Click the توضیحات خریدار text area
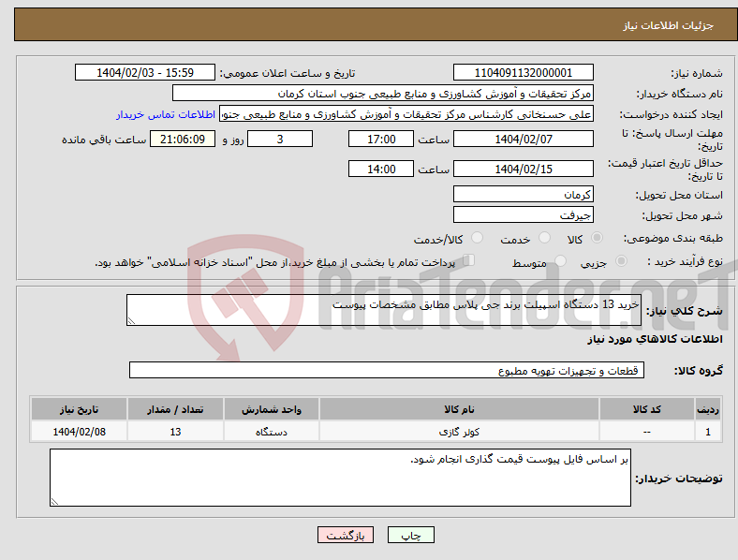Image resolution: width=738 pixels, height=560 pixels. pos(340,478)
